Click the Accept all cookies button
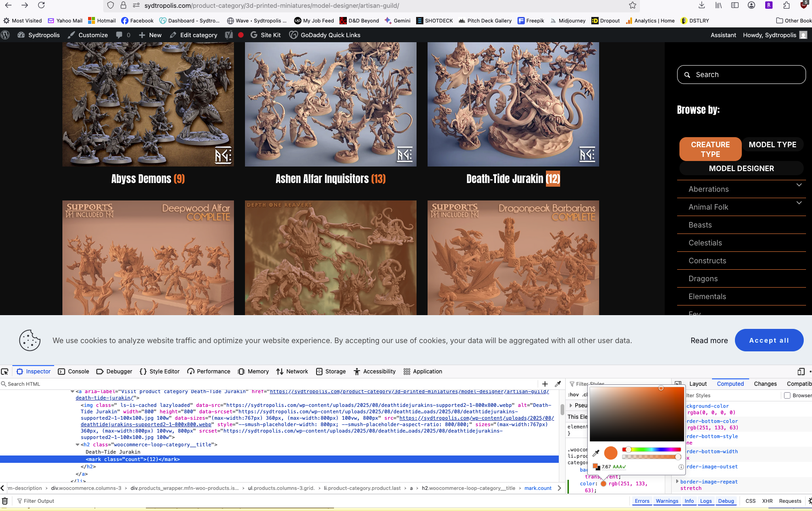This screenshot has width=812, height=511. click(769, 340)
